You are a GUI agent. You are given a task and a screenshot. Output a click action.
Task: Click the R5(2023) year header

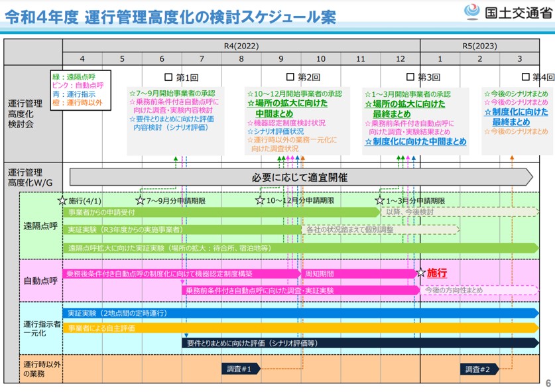479,46
